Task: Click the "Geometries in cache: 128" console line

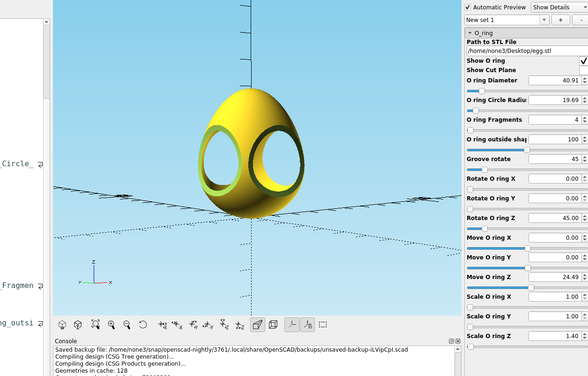Action: (91, 371)
